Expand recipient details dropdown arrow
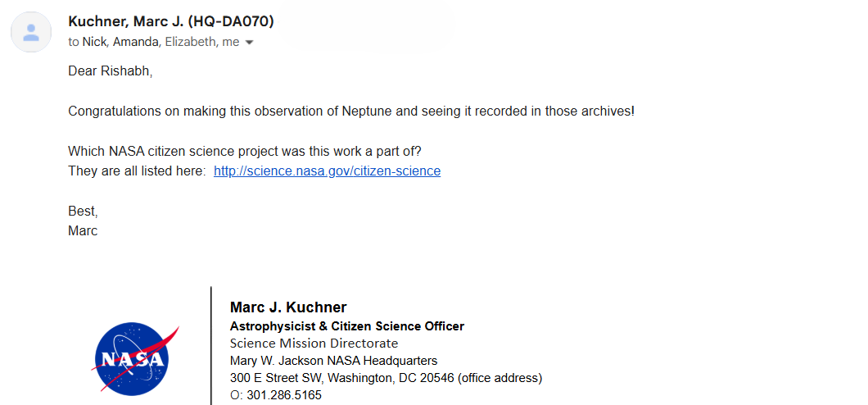 pos(250,42)
